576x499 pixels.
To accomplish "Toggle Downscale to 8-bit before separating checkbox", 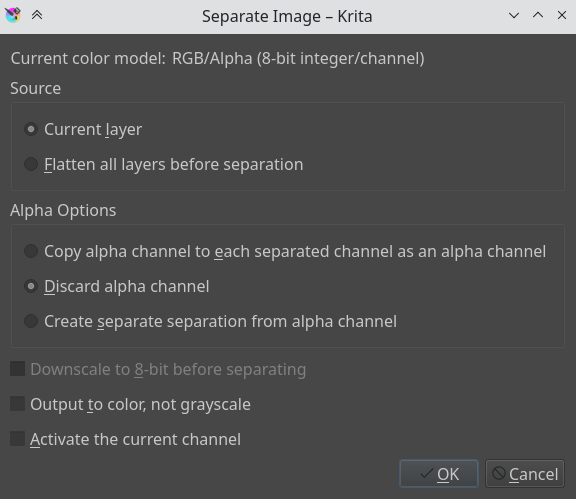I will [x=158, y=369].
